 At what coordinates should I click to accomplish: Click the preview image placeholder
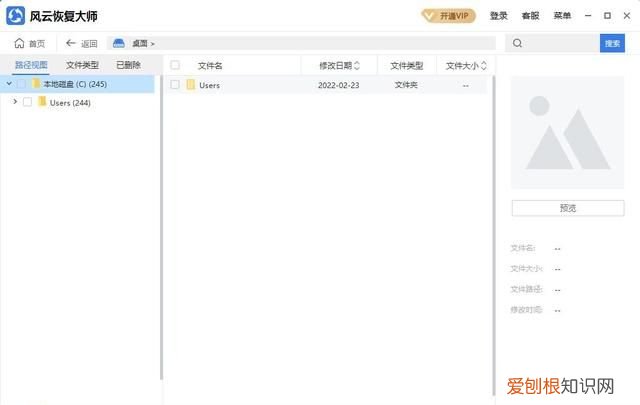pos(568,133)
